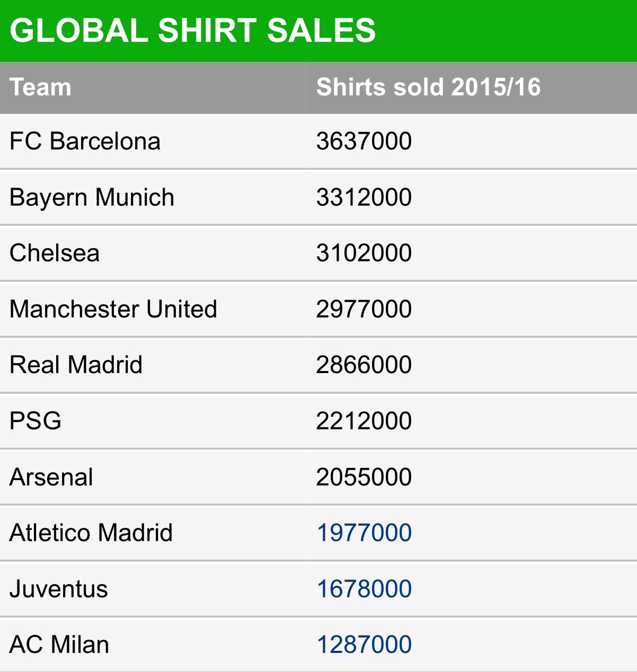Click the PSG team cell
The width and height of the screenshot is (637, 672).
click(36, 421)
